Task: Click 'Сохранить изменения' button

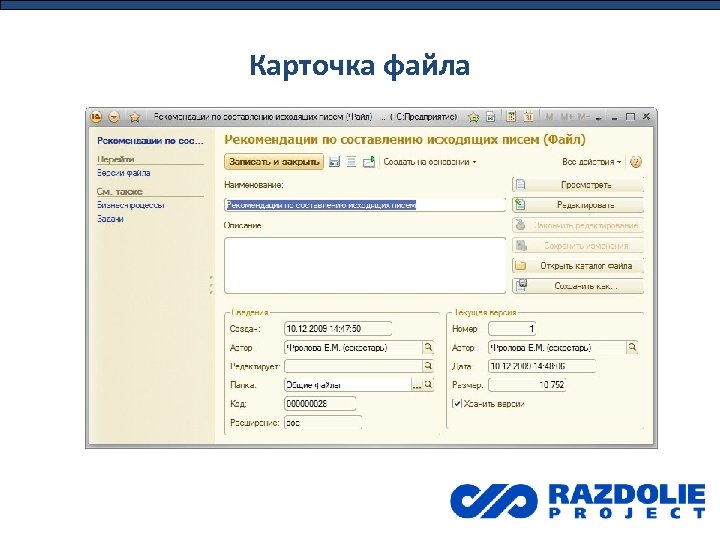Action: point(578,245)
